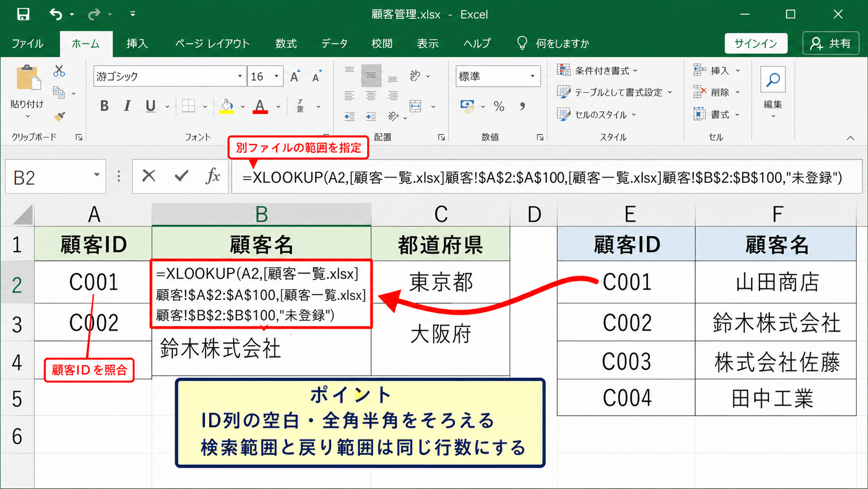
Task: Click the Paste clipboard icon
Action: [28, 78]
